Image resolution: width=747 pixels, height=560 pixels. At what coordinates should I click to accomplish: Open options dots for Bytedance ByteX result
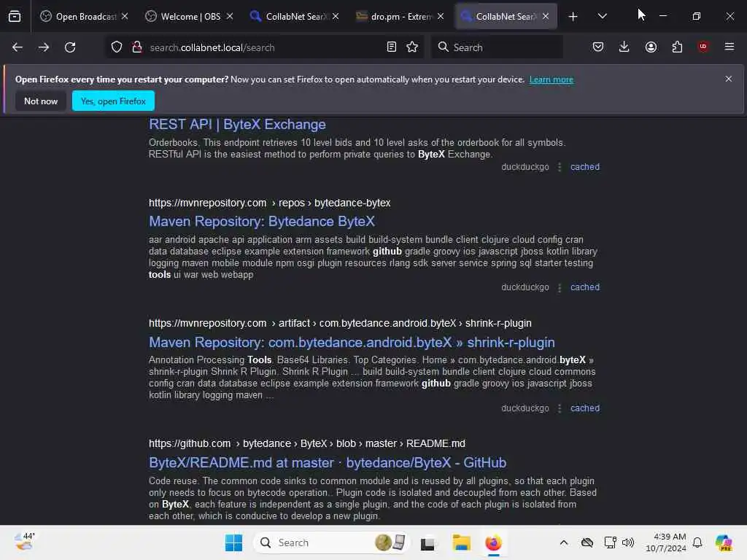[560, 287]
